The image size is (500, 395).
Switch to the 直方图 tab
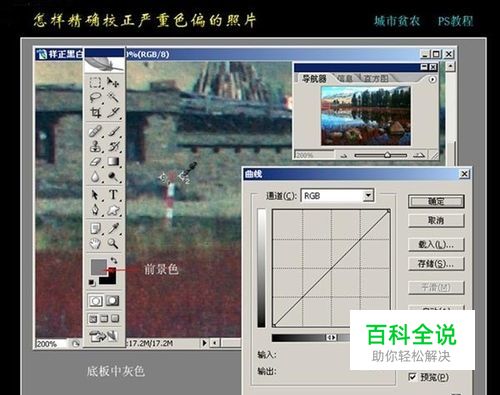pyautogui.click(x=376, y=79)
